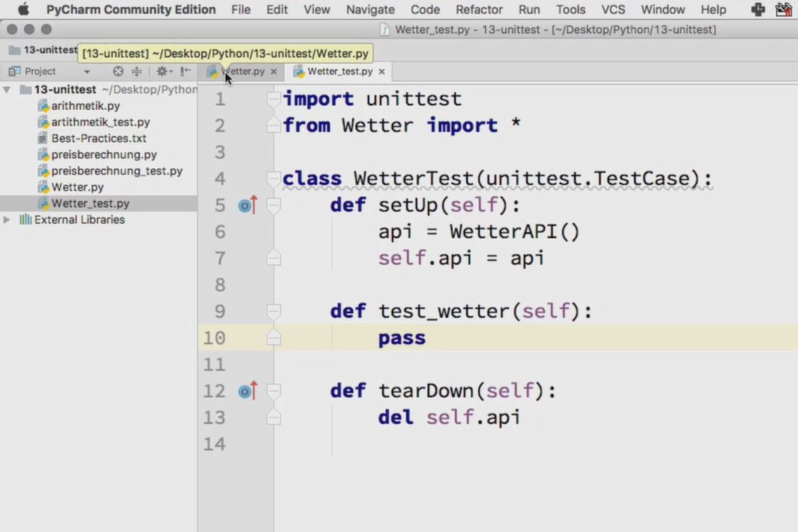The height and width of the screenshot is (532, 798).
Task: Open the Apple menu
Action: coord(23,9)
